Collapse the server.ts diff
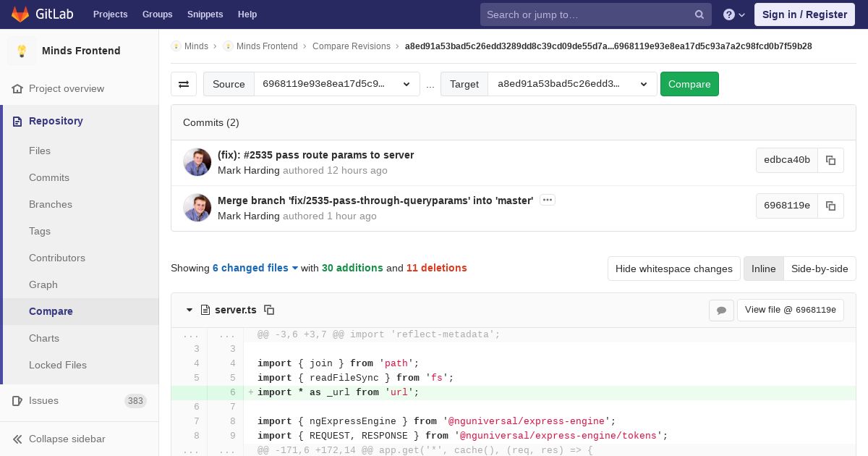This screenshot has height=456, width=868. coord(190,310)
